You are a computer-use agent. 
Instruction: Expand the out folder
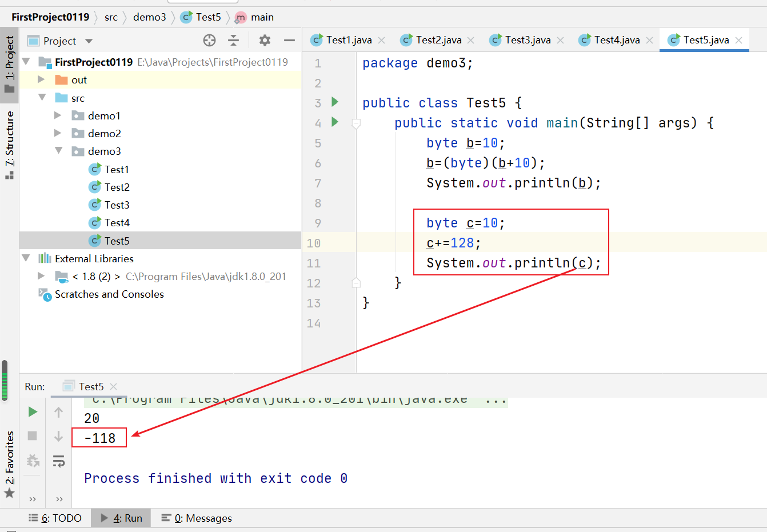(41, 79)
